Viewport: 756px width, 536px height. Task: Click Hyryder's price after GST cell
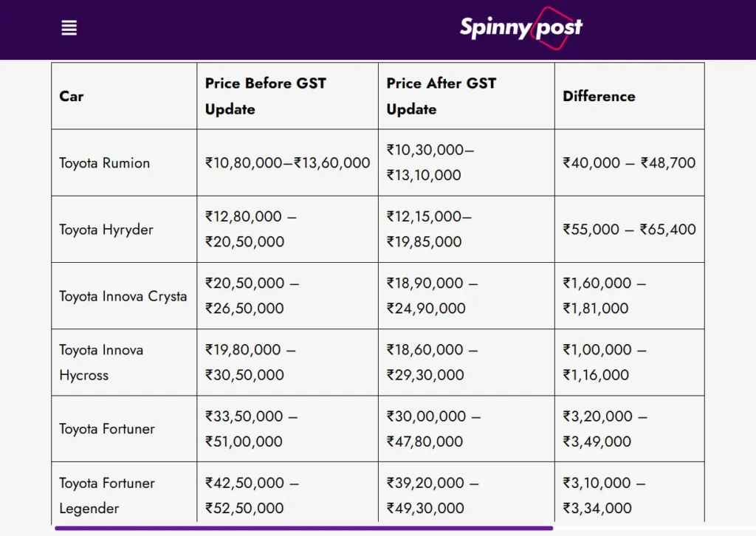(429, 230)
